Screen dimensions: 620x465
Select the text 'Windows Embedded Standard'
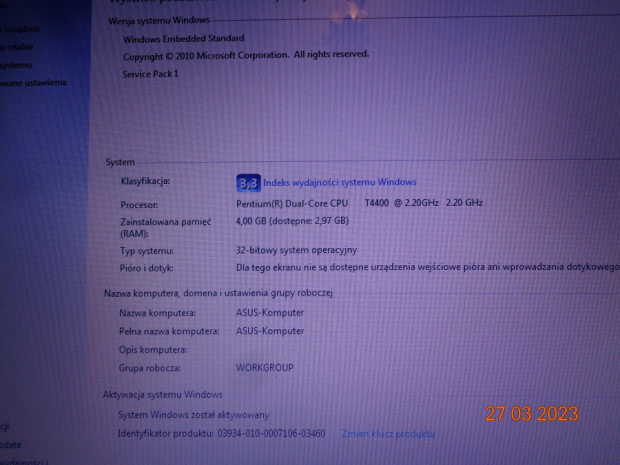click(183, 39)
